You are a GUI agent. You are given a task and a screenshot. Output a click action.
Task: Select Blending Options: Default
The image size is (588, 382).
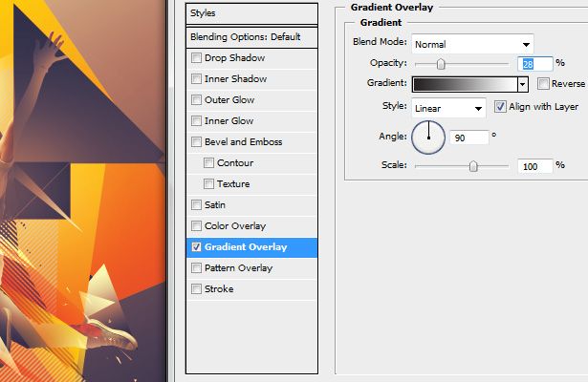coord(251,37)
